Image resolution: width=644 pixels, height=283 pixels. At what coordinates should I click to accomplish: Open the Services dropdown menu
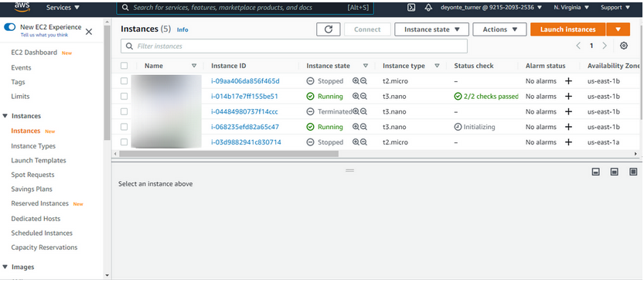click(63, 8)
